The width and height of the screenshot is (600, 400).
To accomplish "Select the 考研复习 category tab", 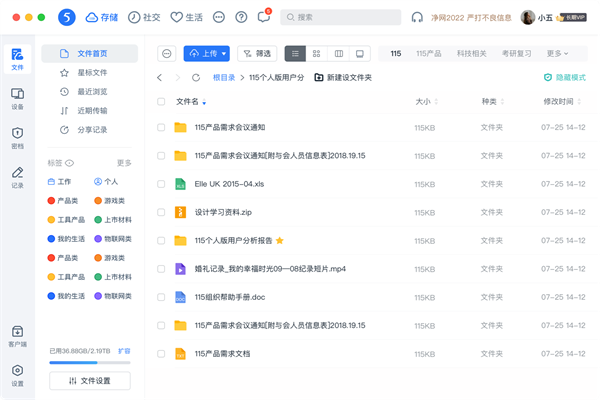I will (x=517, y=54).
